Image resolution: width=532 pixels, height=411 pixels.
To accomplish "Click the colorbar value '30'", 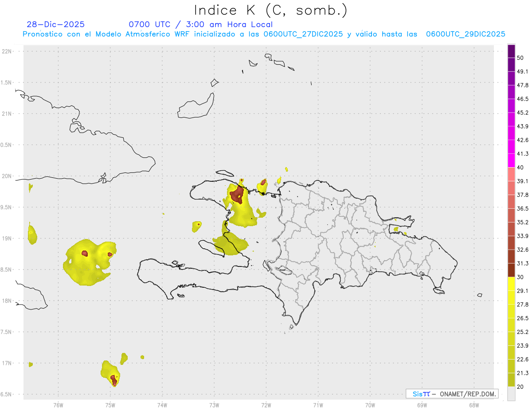I will [x=520, y=277].
